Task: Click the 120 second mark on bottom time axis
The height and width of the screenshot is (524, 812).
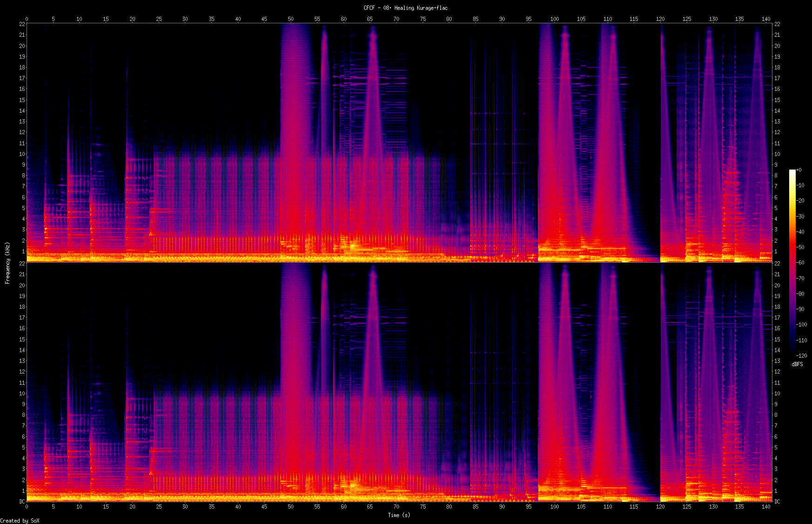Action: 660,506
